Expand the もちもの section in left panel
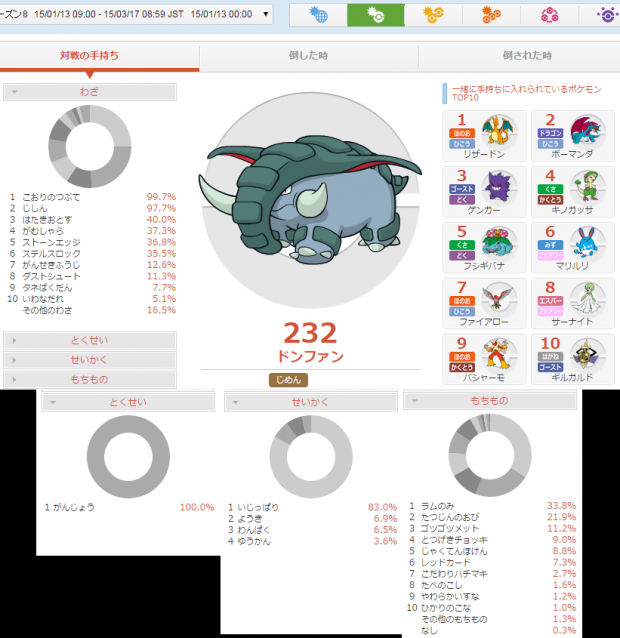Viewport: 620px width, 638px height. [x=90, y=379]
